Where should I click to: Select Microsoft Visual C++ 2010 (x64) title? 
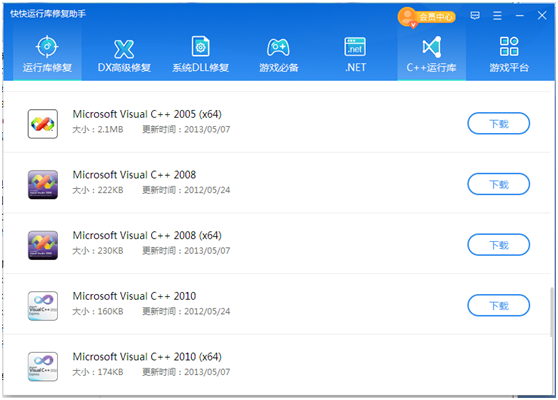pos(147,357)
